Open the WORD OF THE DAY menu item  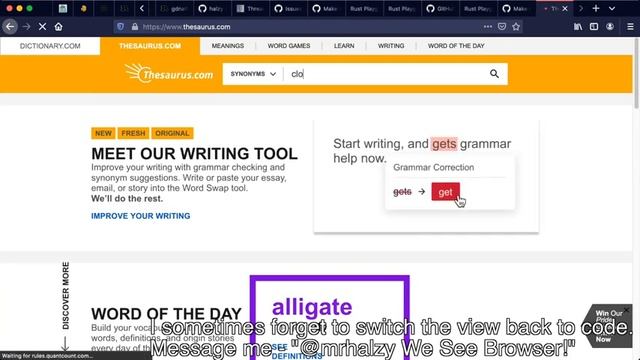[x=456, y=46]
